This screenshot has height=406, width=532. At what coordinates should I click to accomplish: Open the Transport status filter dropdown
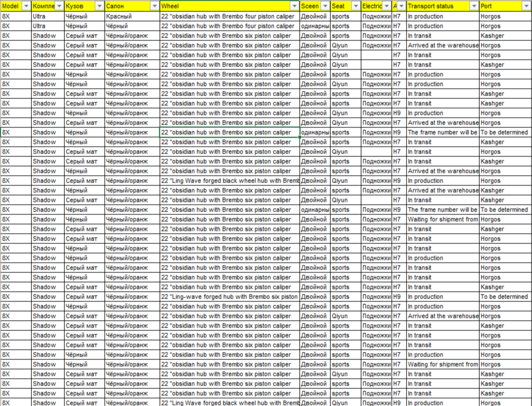point(474,6)
